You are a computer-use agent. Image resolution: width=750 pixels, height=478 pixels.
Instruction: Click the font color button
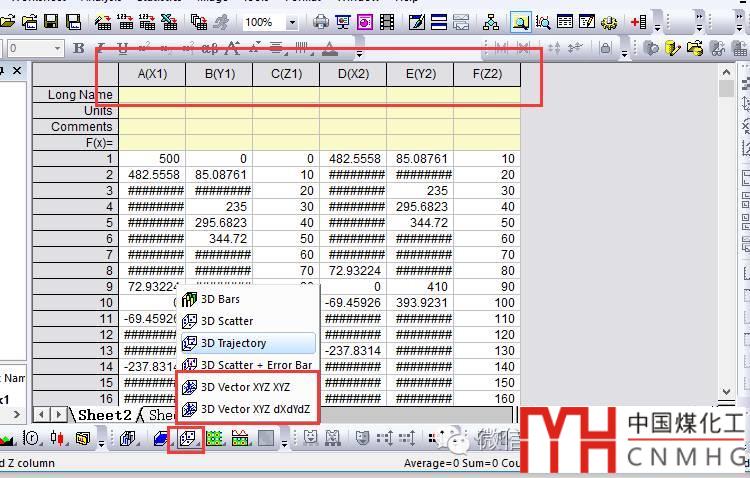(x=329, y=48)
